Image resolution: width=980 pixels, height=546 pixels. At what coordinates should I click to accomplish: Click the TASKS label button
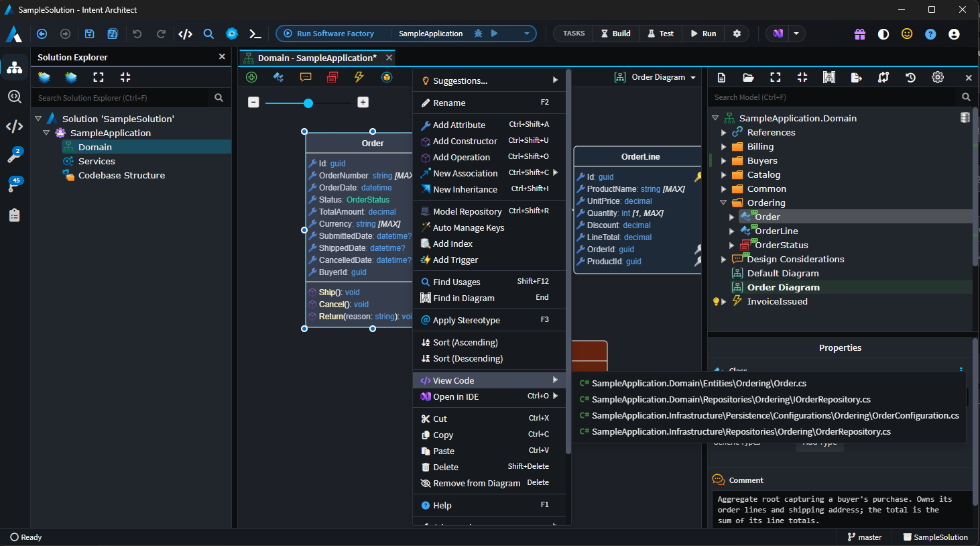pyautogui.click(x=574, y=34)
